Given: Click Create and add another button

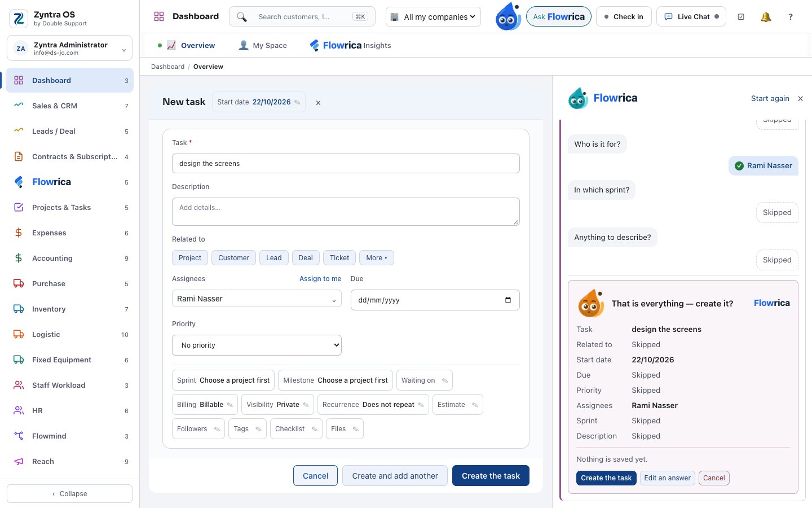Looking at the screenshot, I should (x=395, y=476).
